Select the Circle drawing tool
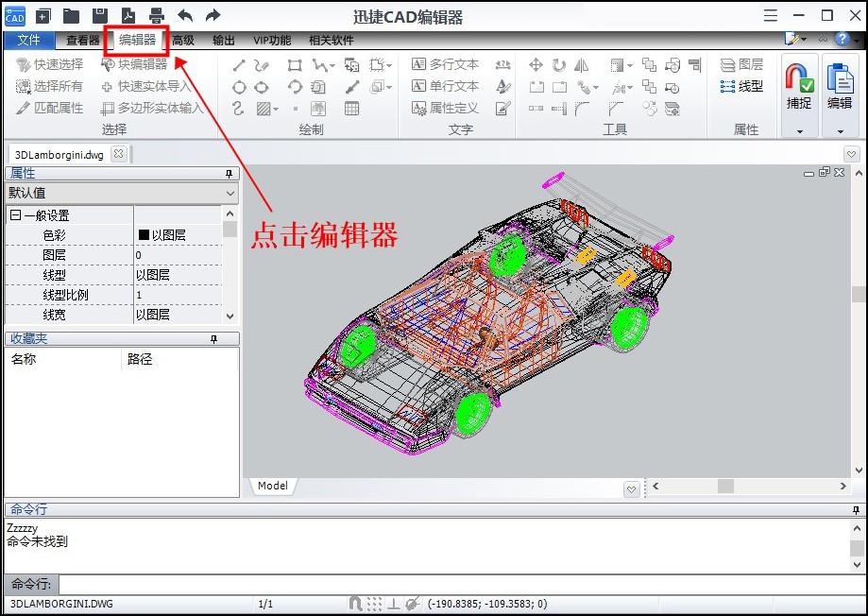 click(240, 87)
